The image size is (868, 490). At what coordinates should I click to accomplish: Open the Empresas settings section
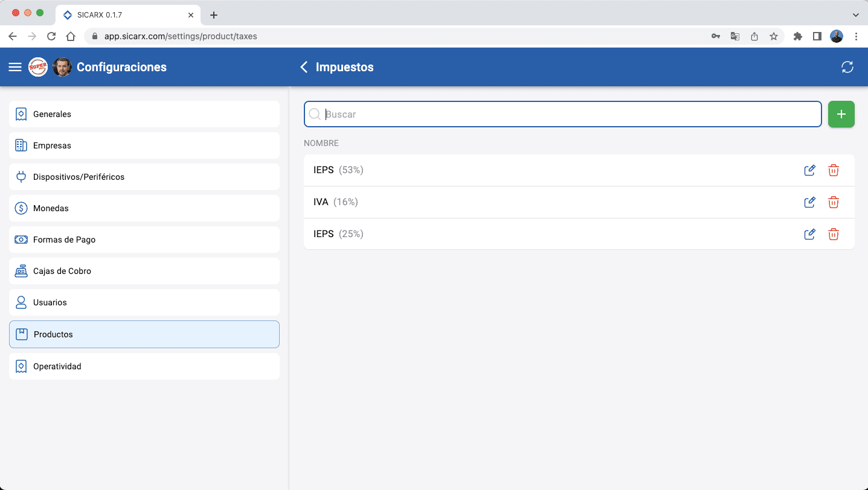point(144,145)
